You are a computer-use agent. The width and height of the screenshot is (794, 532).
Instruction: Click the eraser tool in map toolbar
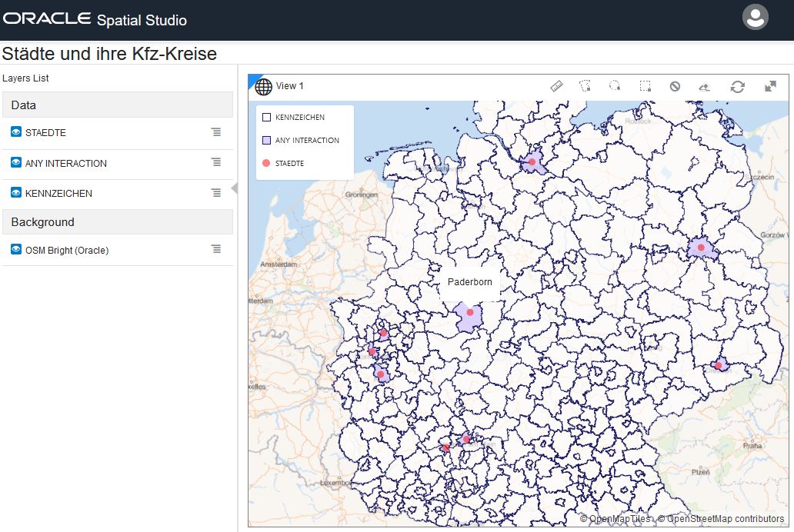point(705,87)
